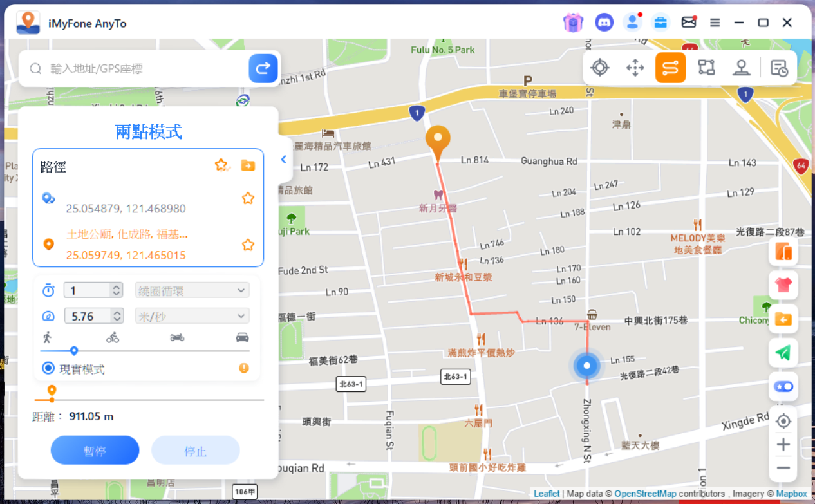Open the 米/秒 speed unit dropdown

(x=192, y=316)
